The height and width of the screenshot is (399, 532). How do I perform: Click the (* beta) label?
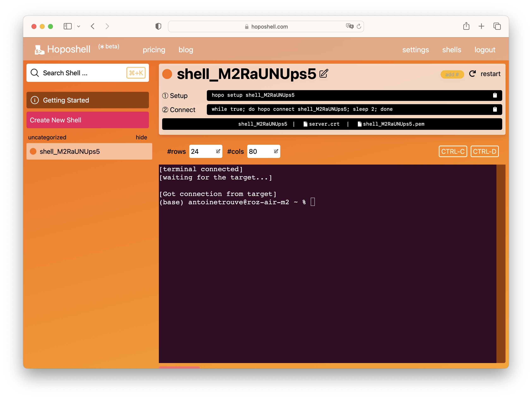pyautogui.click(x=109, y=46)
